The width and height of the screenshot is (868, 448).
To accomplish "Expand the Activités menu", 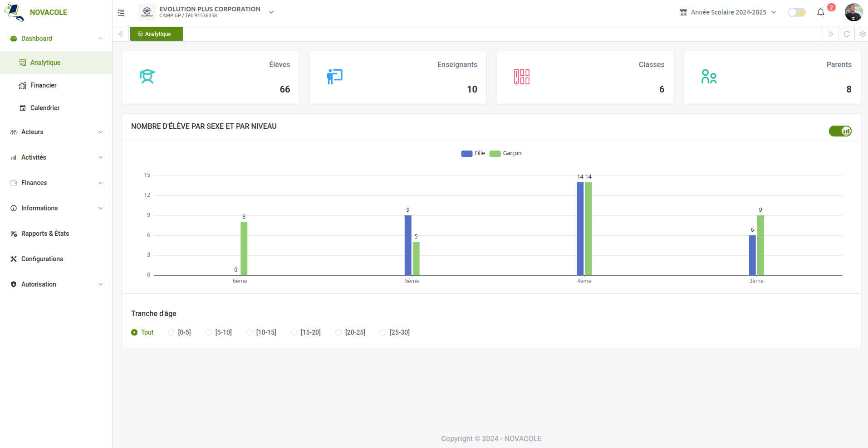I will coord(56,157).
